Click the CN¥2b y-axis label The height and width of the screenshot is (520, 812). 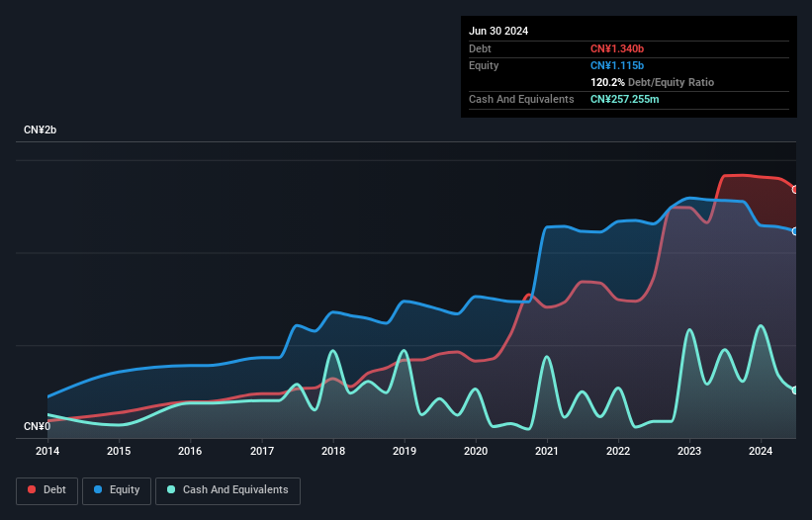click(x=41, y=130)
